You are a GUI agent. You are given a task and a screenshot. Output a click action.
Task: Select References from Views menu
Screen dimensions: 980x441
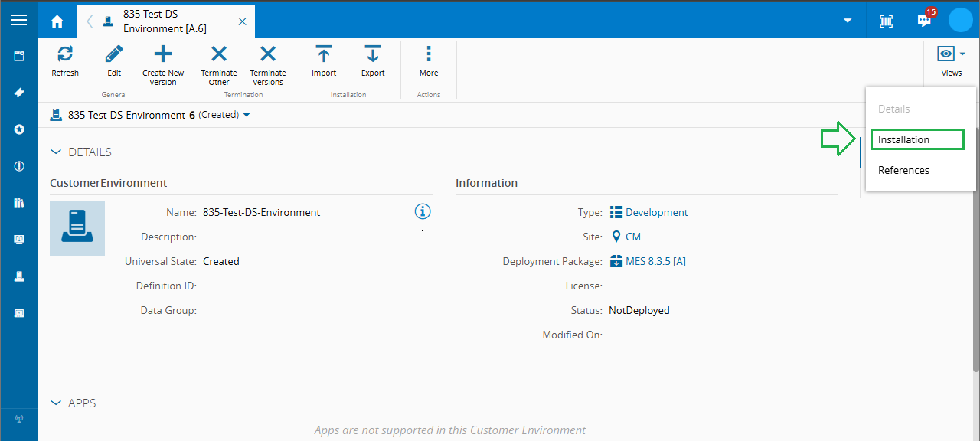[x=903, y=170]
